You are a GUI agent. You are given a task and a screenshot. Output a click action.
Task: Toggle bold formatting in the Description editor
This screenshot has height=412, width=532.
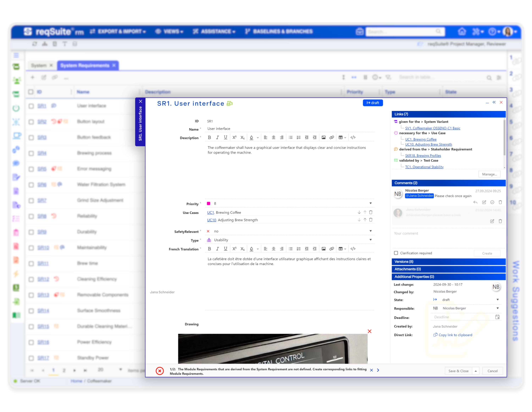pos(209,137)
